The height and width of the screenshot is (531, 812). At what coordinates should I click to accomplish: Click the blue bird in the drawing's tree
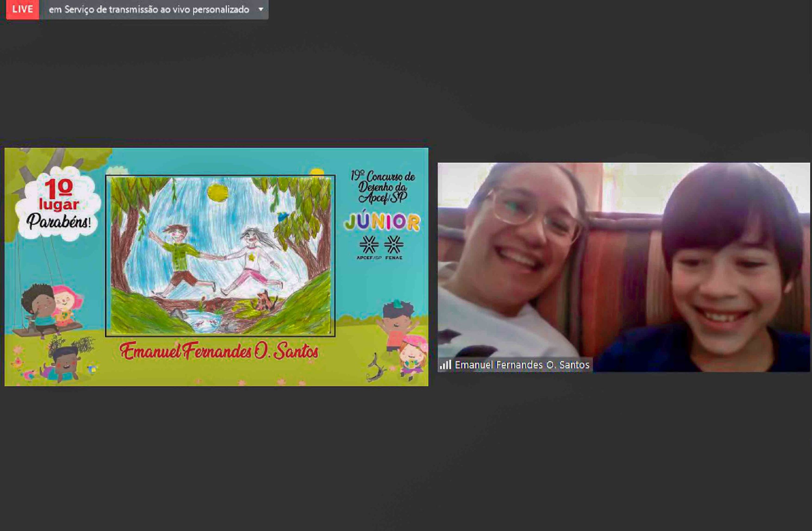pyautogui.click(x=283, y=216)
